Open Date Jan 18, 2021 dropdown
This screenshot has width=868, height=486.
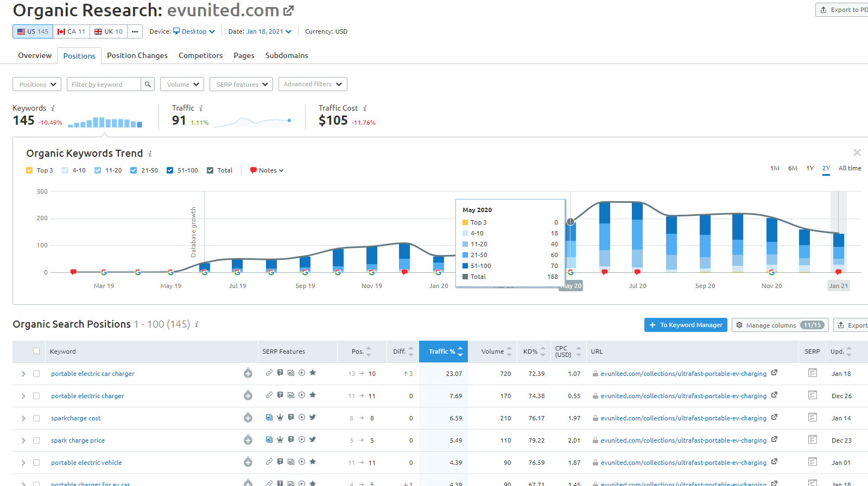[x=269, y=31]
